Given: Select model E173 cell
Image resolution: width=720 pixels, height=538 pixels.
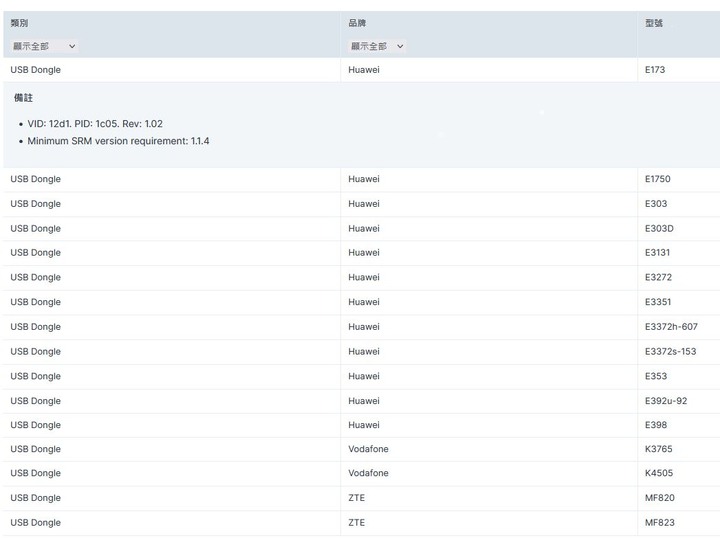Looking at the screenshot, I should (655, 70).
